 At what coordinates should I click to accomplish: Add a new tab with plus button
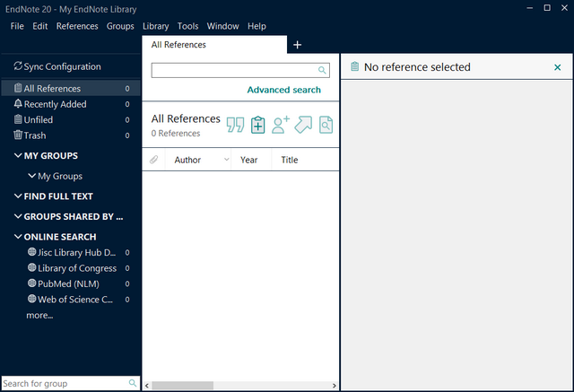coord(298,45)
